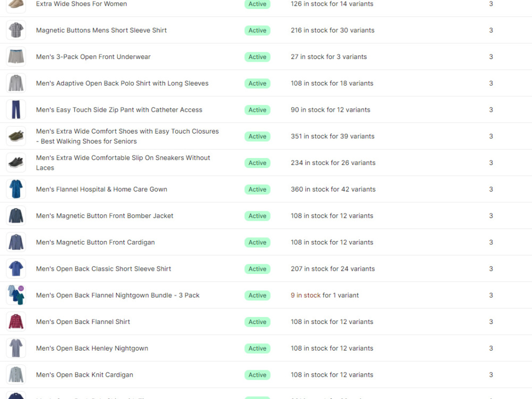Open Men's Open Back Classic Short Sleeve Shirt

pos(104,268)
